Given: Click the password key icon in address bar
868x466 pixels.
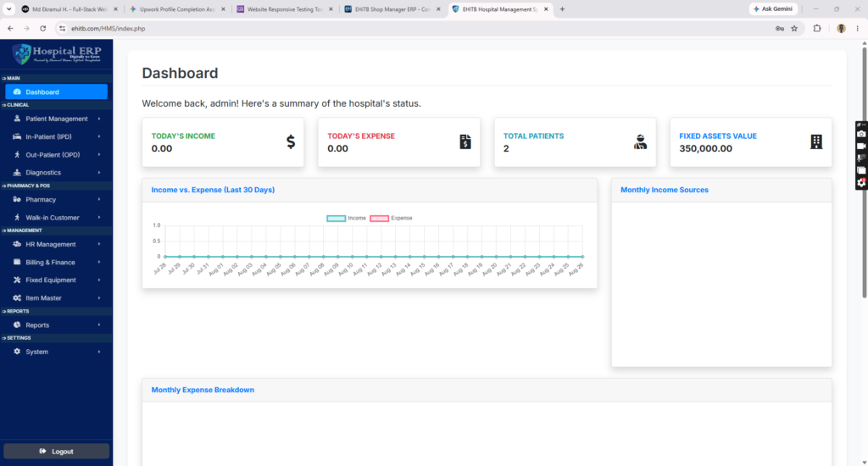Looking at the screenshot, I should [x=780, y=28].
